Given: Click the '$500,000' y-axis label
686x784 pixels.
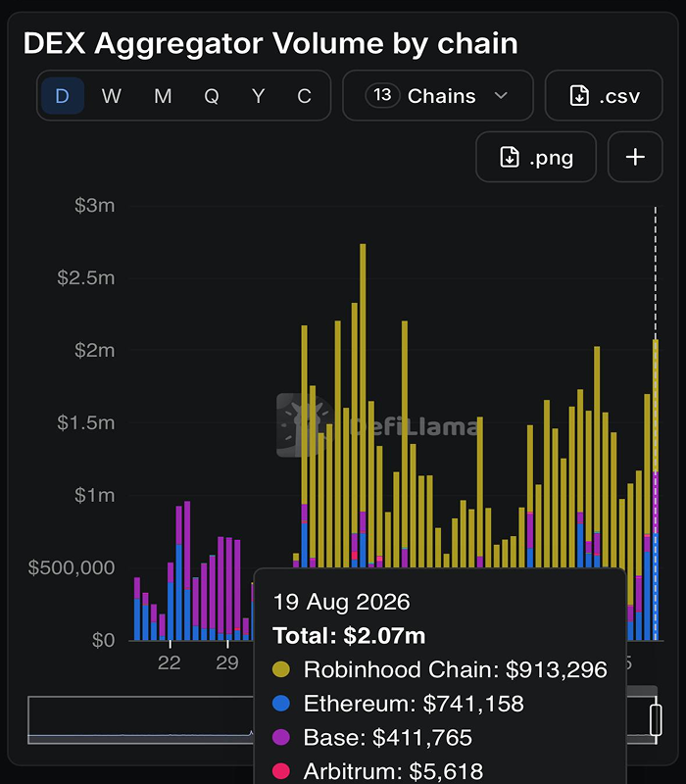Looking at the screenshot, I should (72, 567).
